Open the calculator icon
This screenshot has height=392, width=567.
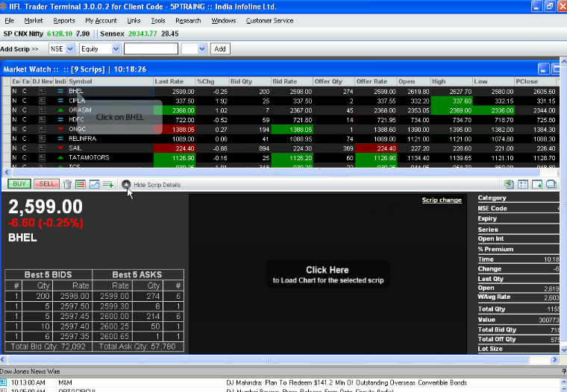tap(523, 184)
